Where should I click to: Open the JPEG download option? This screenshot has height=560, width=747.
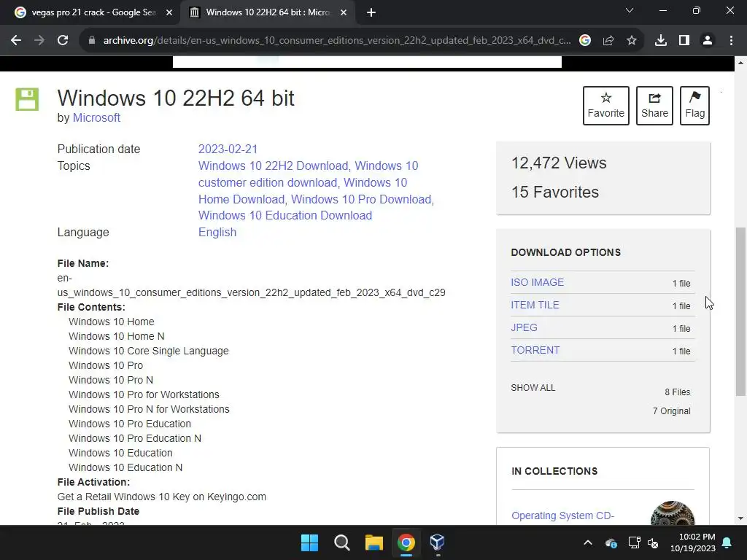(524, 327)
